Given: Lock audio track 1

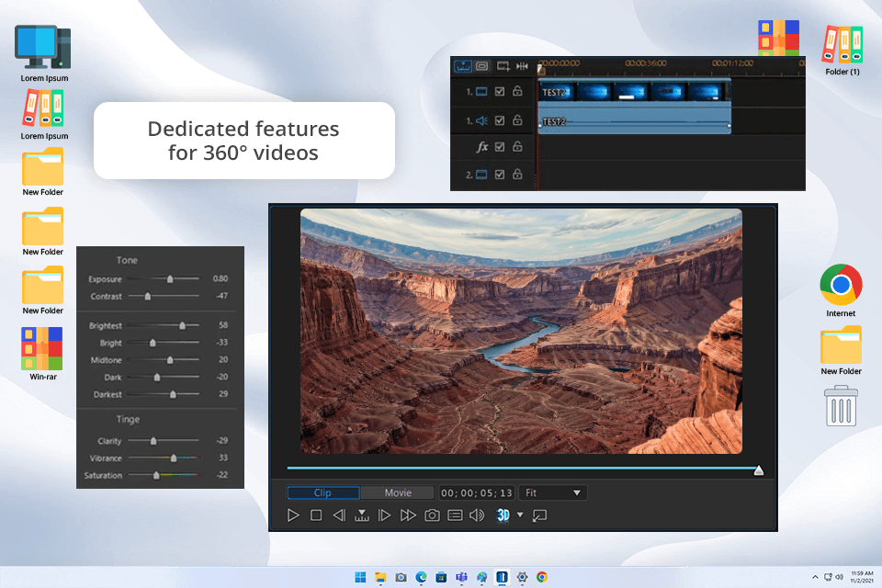Looking at the screenshot, I should tap(517, 119).
